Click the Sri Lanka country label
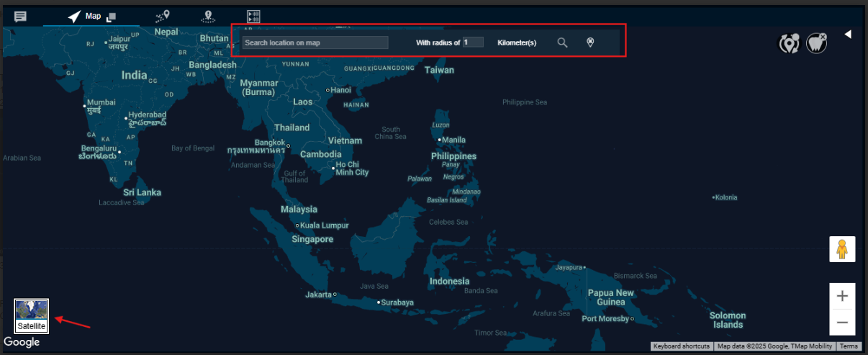 point(142,192)
